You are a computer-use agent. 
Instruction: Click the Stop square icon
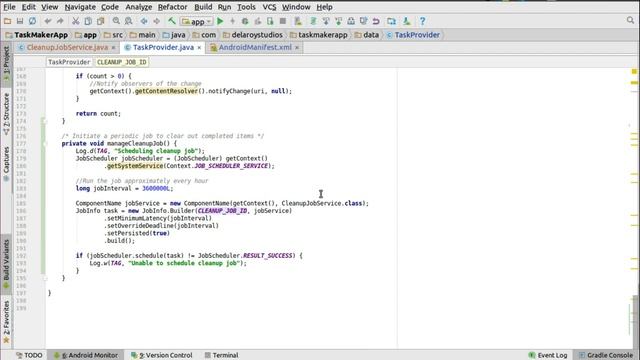point(282,21)
